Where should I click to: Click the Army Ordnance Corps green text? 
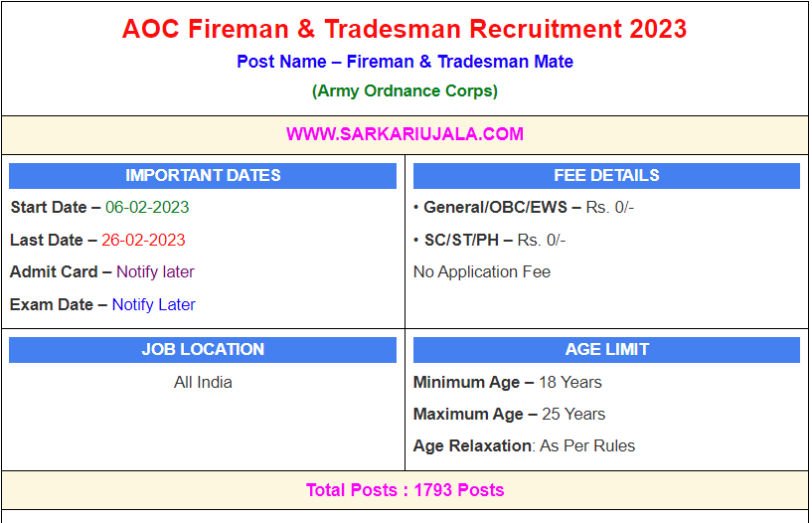pos(405,90)
